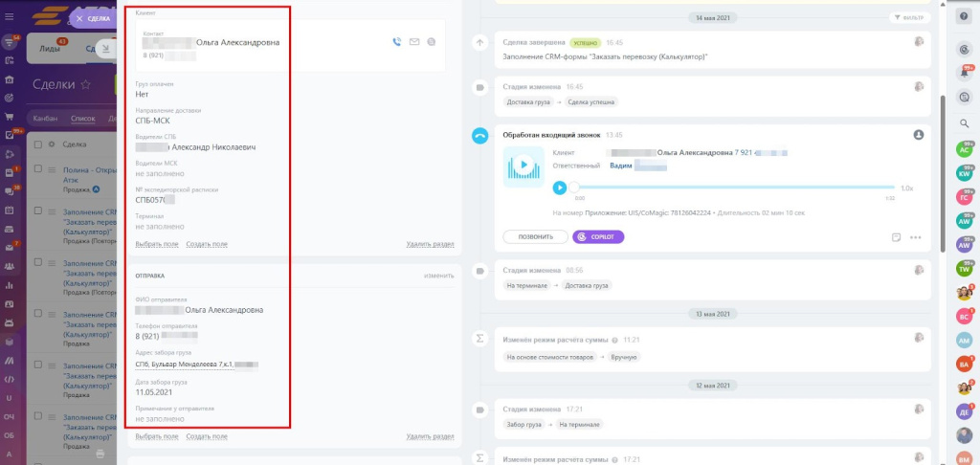980x465 pixels.
Task: Switch to the Лиды tab
Action: (x=50, y=49)
